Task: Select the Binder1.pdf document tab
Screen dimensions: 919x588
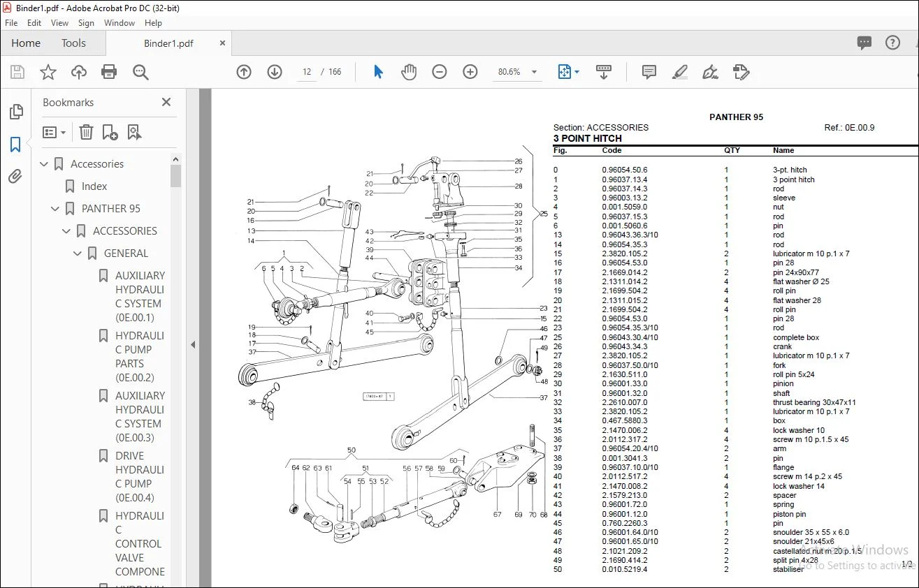Action: [x=168, y=43]
